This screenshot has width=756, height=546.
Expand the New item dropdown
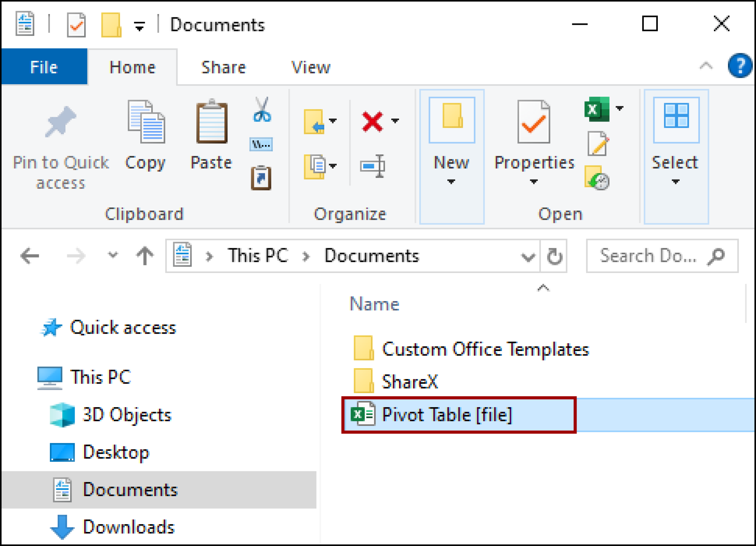pos(451,182)
